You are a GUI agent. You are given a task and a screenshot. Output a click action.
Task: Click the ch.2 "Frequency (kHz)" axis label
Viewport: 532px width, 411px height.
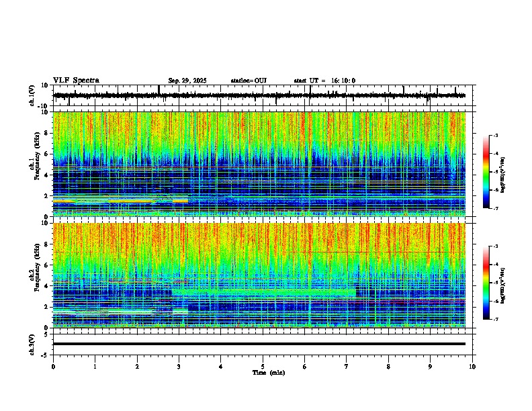click(x=37, y=267)
